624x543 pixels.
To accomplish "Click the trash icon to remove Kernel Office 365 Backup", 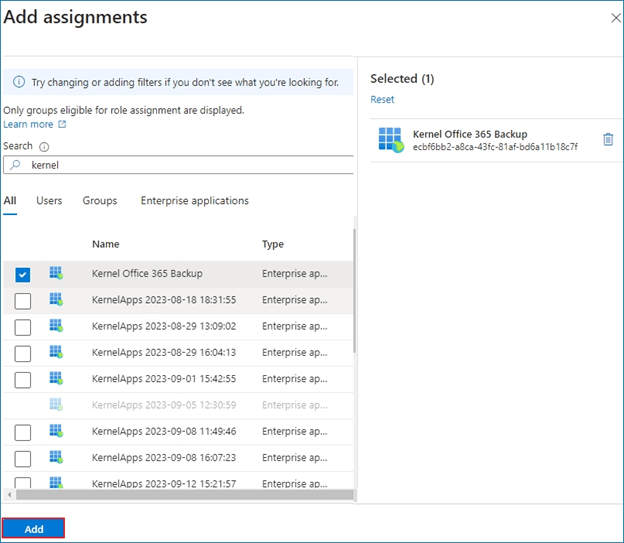I will 608,140.
